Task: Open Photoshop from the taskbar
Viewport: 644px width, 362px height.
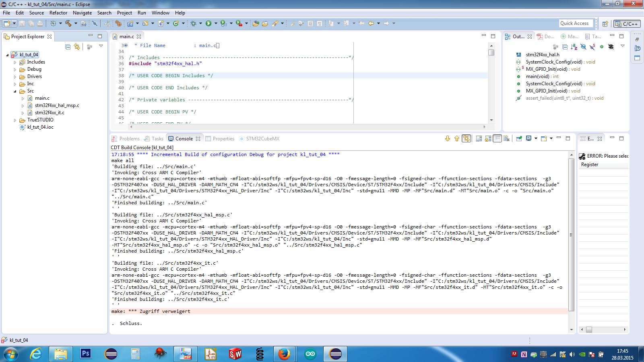Action: (86, 354)
